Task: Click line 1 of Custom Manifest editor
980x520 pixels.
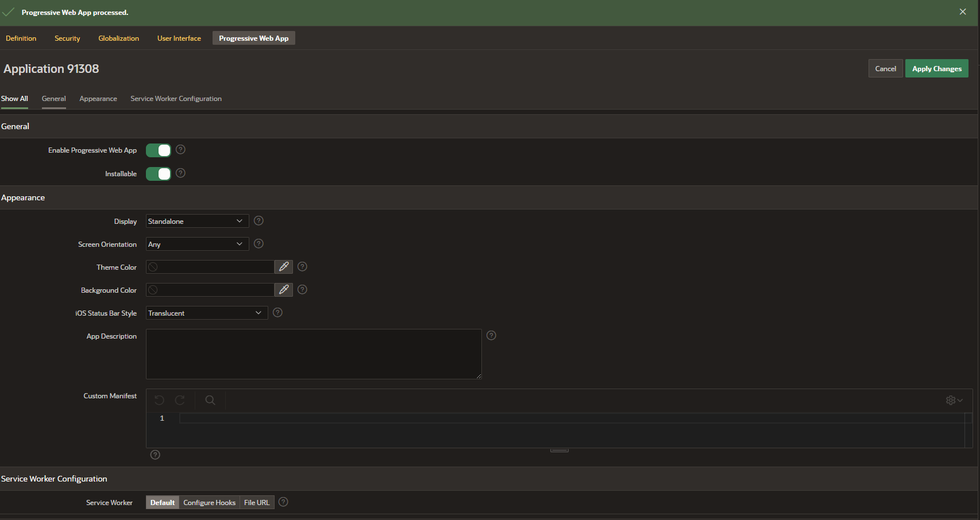Action: [x=572, y=418]
